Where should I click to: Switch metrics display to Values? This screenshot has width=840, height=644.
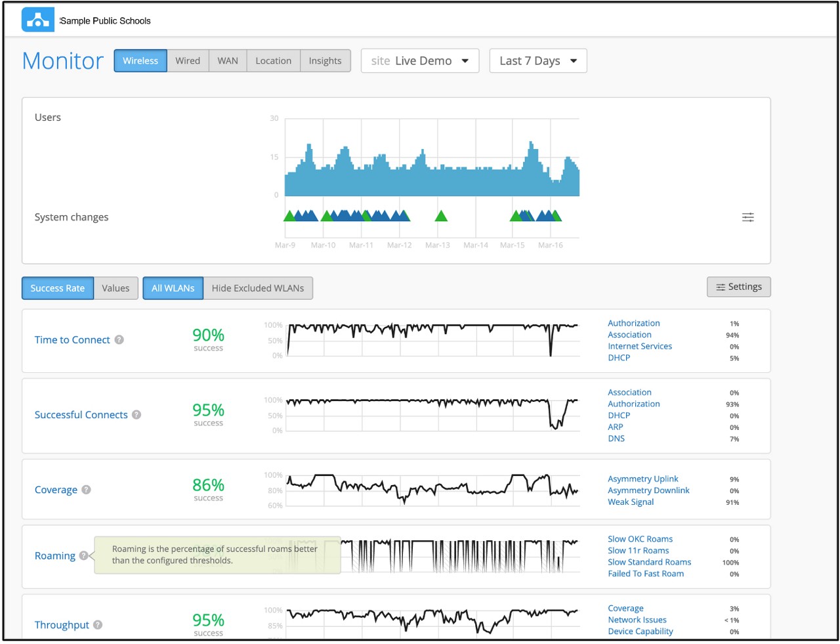point(115,288)
